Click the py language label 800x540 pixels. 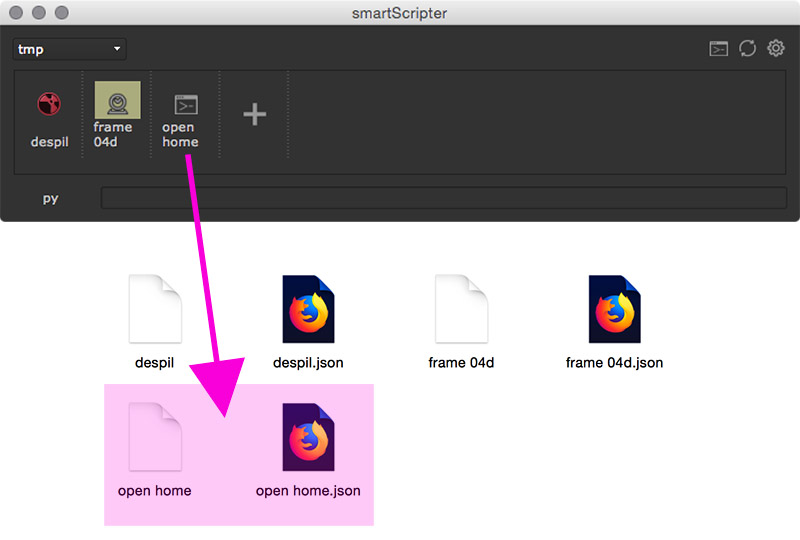[51, 198]
